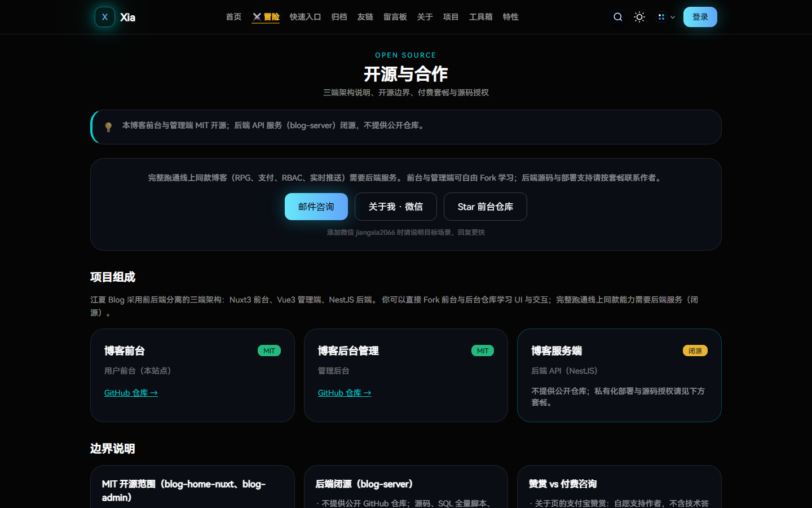The height and width of the screenshot is (508, 812).
Task: Click the 后端闭源（blog-server）card heading
Action: point(364,484)
